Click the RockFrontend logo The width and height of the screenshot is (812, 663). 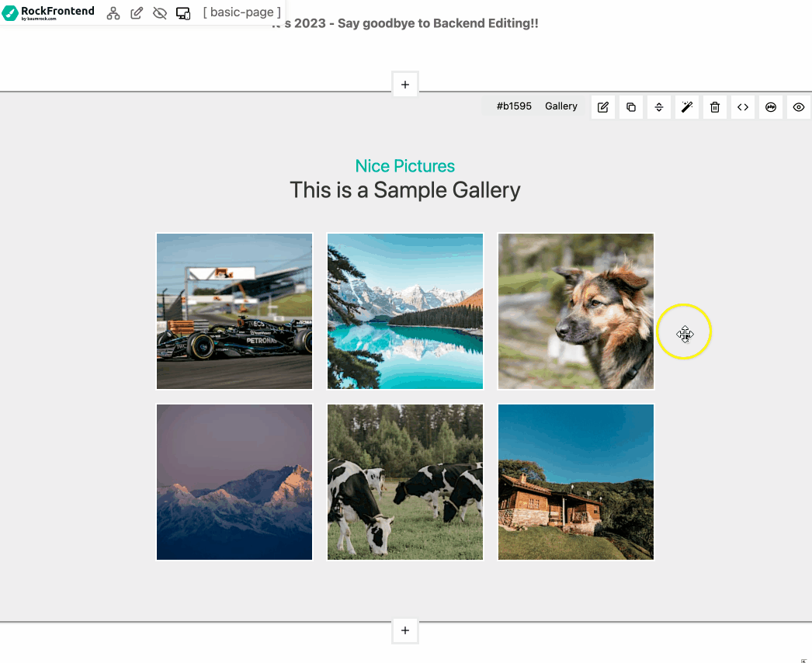tap(48, 13)
